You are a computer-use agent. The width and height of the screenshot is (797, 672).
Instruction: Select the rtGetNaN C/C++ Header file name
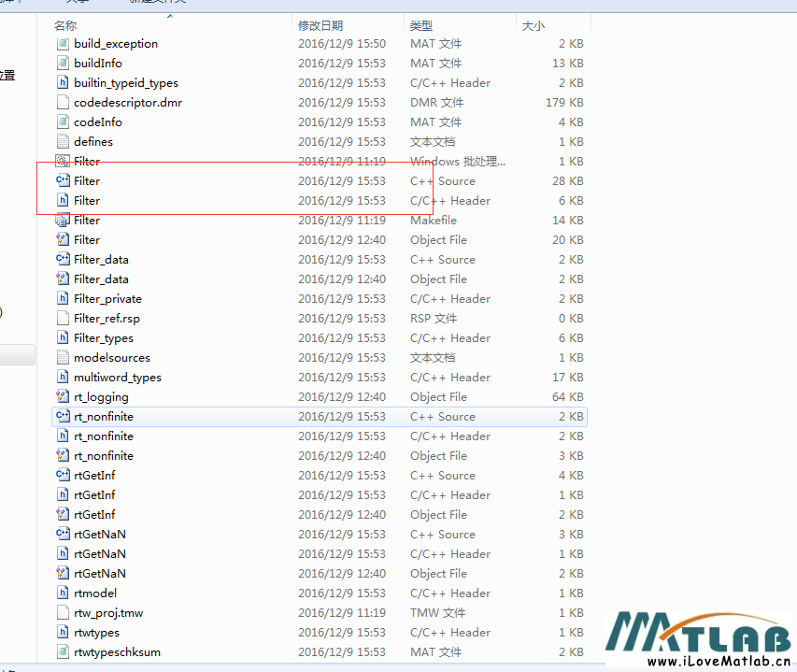[100, 554]
